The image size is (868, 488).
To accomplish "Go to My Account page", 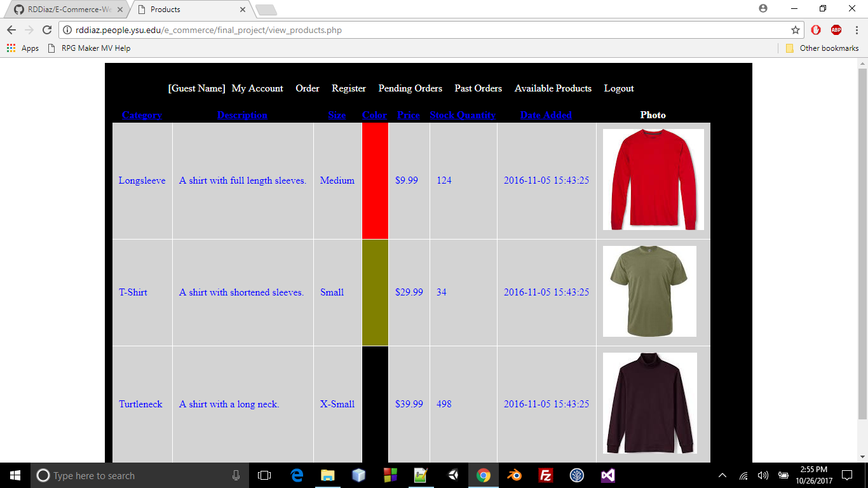I will pyautogui.click(x=257, y=88).
